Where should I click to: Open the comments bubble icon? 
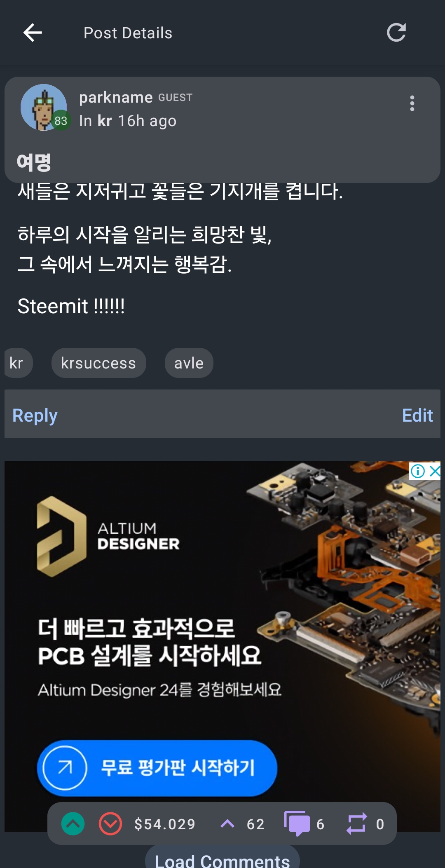tap(297, 823)
